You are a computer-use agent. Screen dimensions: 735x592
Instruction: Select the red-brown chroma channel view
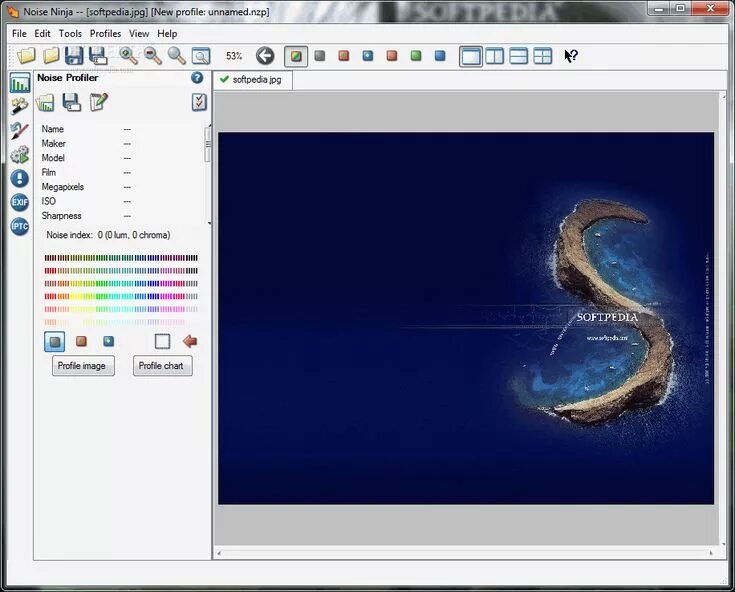[x=344, y=56]
